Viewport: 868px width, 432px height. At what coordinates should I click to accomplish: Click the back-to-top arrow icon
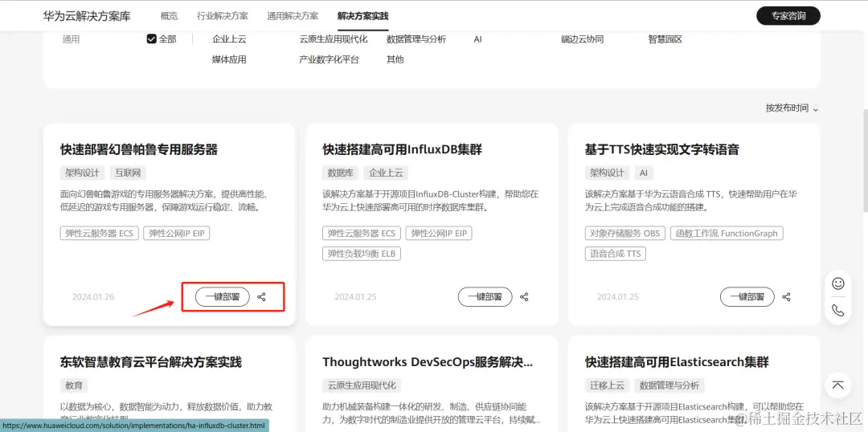tap(838, 385)
